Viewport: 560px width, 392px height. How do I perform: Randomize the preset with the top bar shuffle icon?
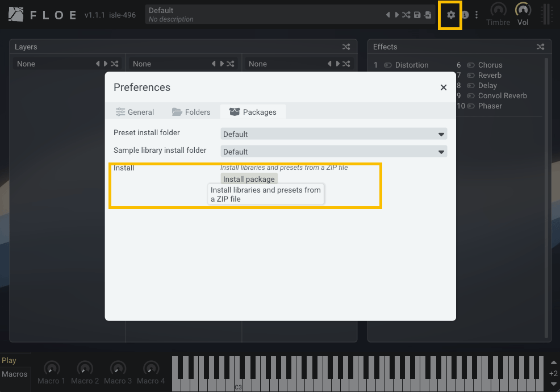coord(406,15)
